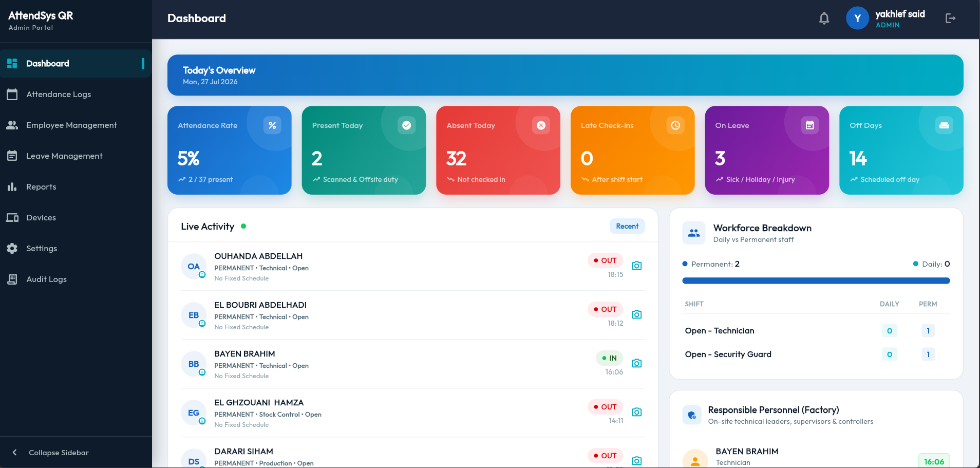The image size is (980, 468).
Task: View photo for EL GHZOUANI HAMZA entry
Action: [x=637, y=412]
